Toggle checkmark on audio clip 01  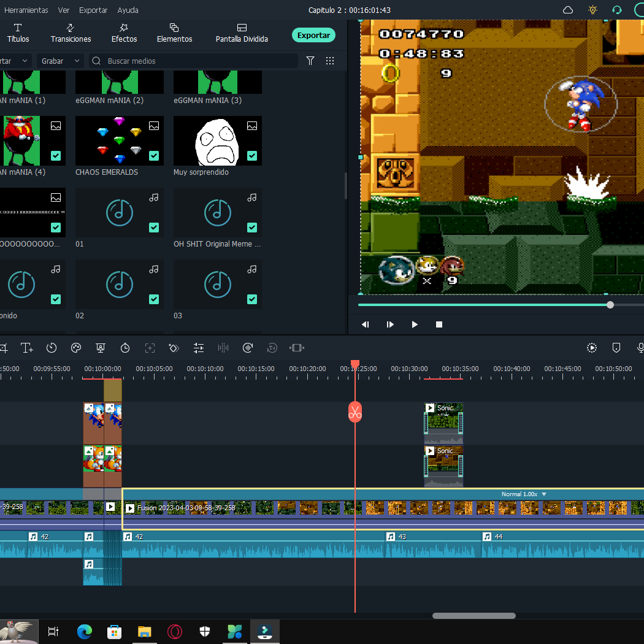(154, 228)
